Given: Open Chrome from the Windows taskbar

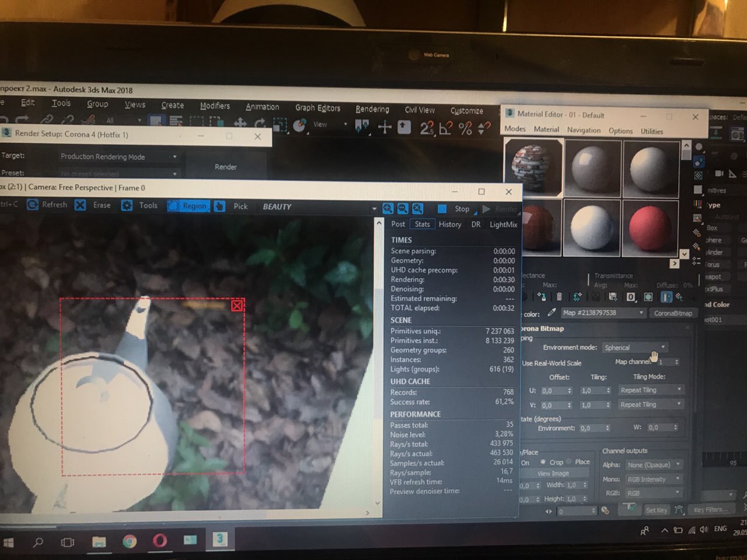Looking at the screenshot, I should [130, 541].
